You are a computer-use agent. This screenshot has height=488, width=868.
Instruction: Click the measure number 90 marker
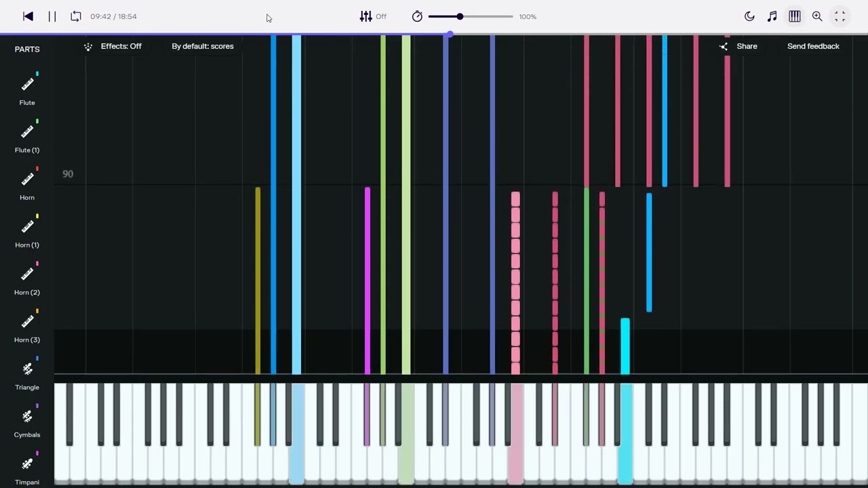68,174
